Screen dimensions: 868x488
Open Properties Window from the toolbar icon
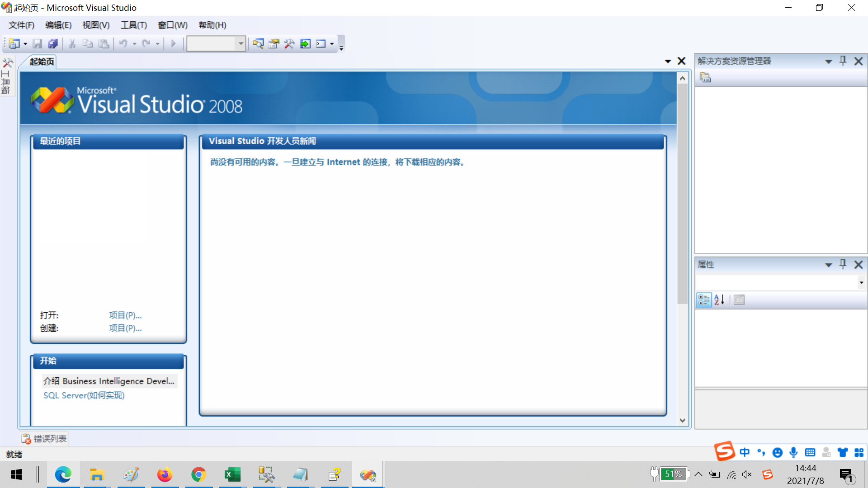[x=274, y=44]
